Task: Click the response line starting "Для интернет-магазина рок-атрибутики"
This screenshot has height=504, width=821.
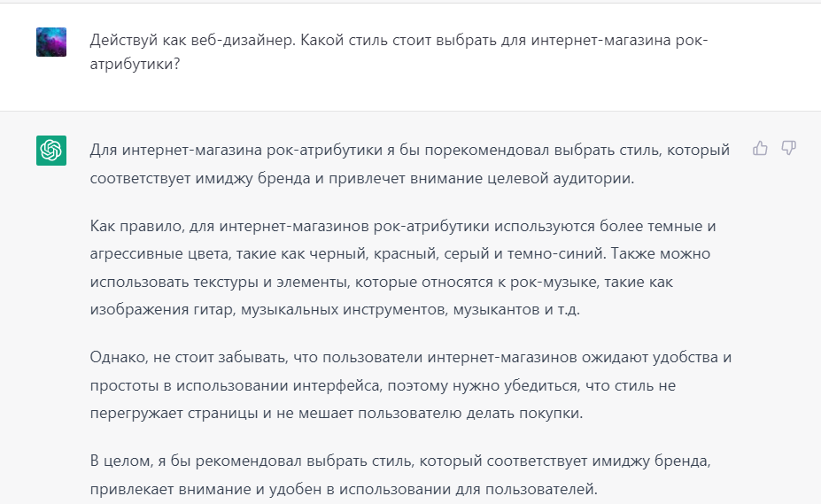Action: (x=409, y=151)
